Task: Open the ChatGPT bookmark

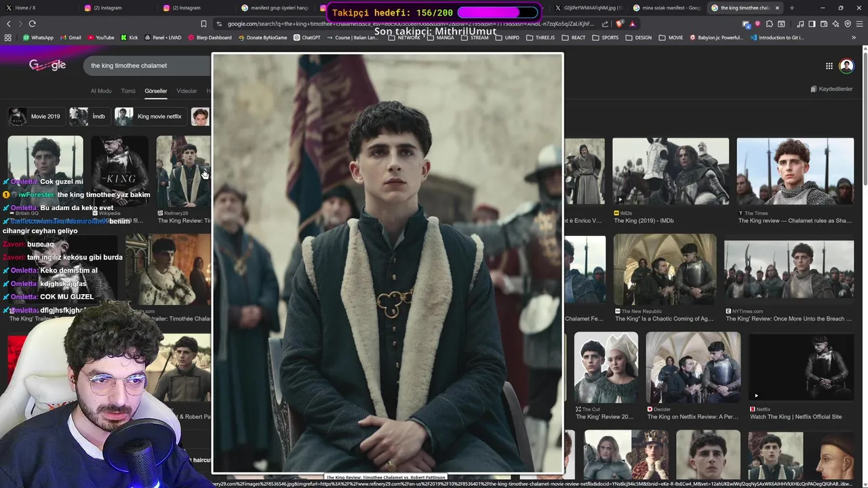Action: point(307,37)
